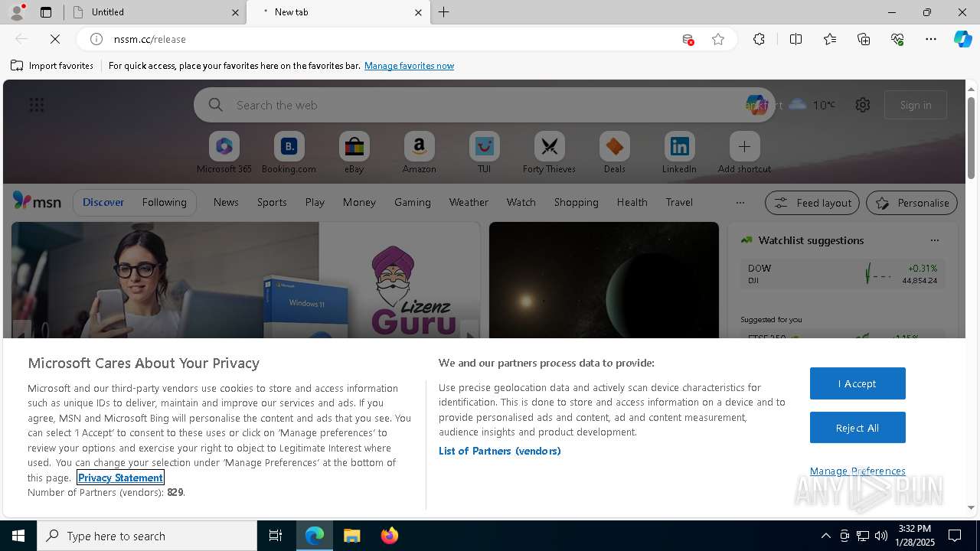The height and width of the screenshot is (551, 980).
Task: Open the TUI shortcut
Action: pos(484,153)
